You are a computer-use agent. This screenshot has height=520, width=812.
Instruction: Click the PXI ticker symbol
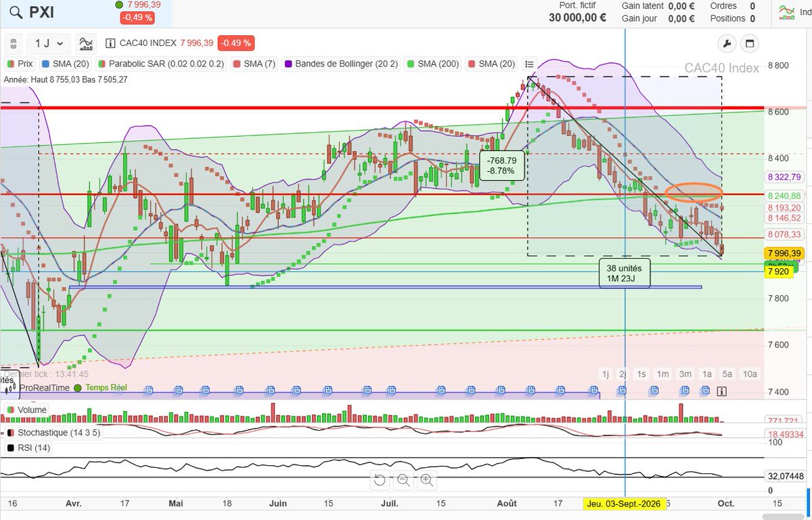pos(43,12)
